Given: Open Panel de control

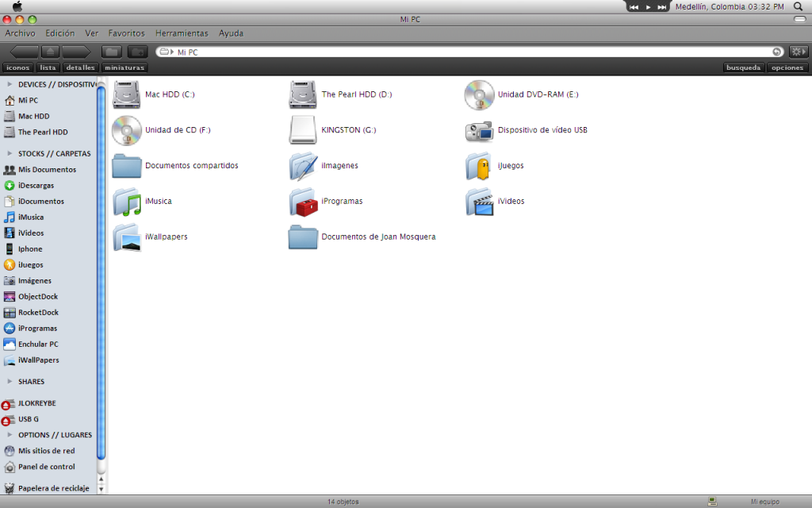Looking at the screenshot, I should click(40, 467).
